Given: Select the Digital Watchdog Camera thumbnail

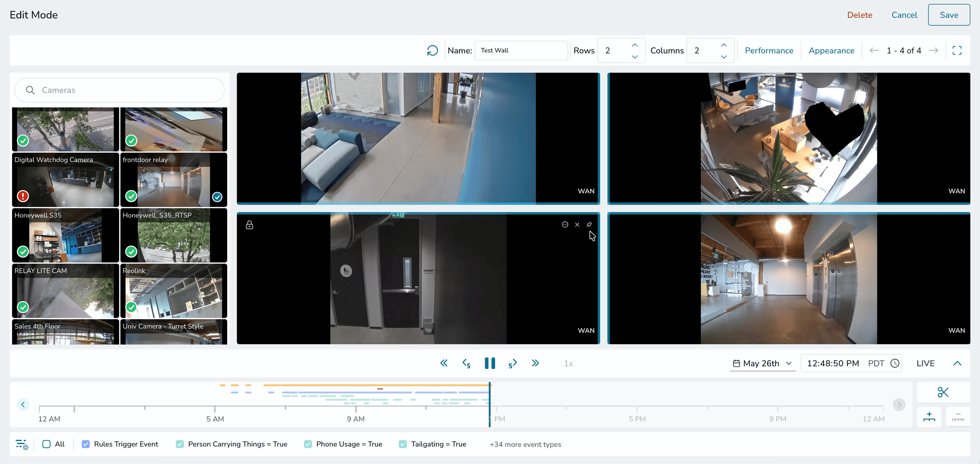Looking at the screenshot, I should pos(65,180).
